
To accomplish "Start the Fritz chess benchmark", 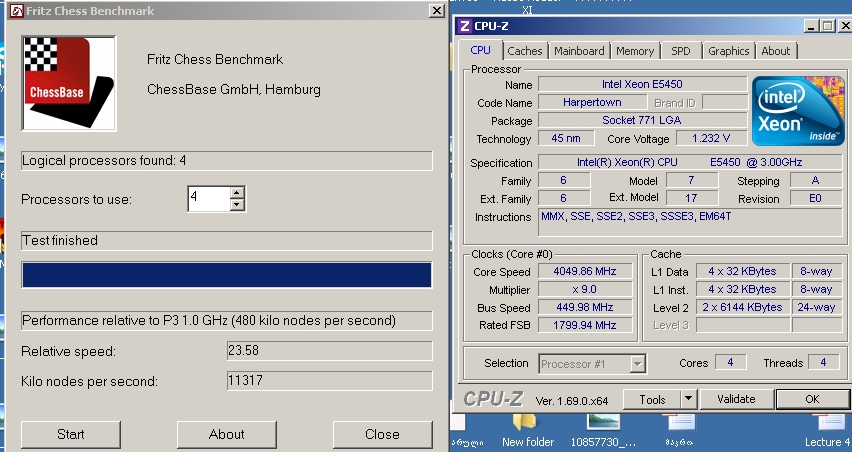I will [71, 435].
